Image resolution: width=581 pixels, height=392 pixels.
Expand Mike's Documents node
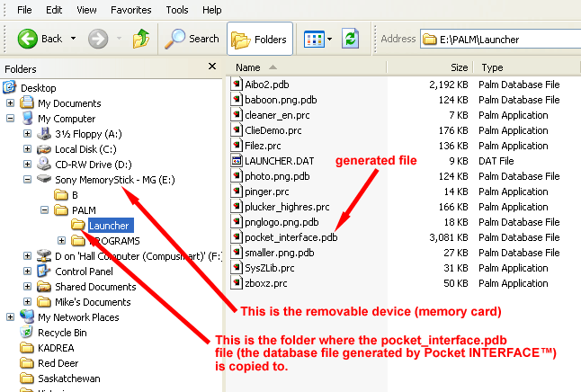click(x=27, y=301)
